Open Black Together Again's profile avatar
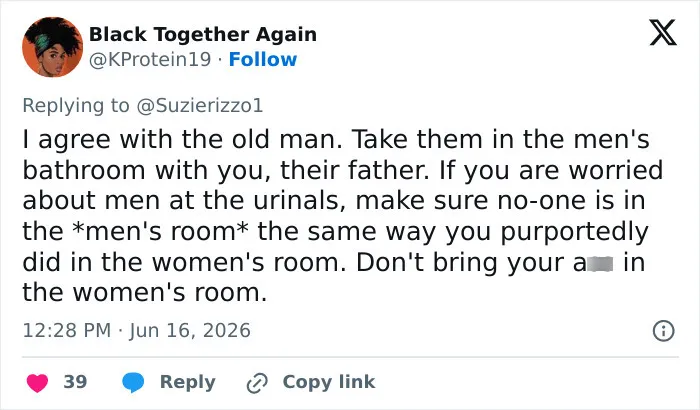Image resolution: width=700 pixels, height=410 pixels. [53, 47]
